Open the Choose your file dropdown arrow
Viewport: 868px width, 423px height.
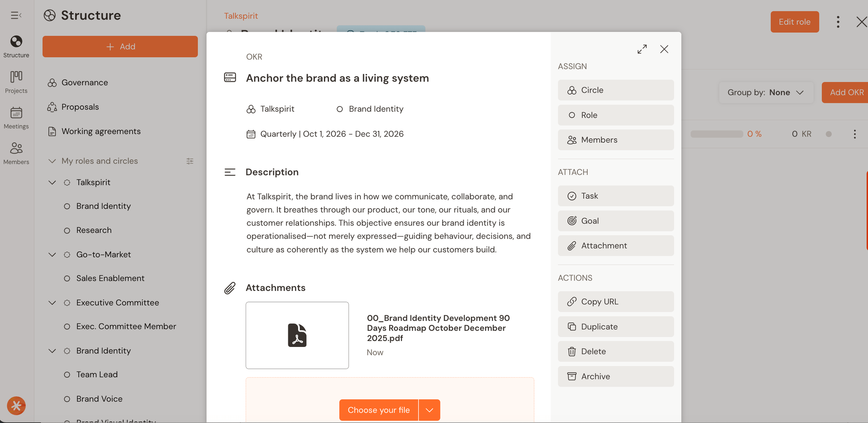click(429, 410)
